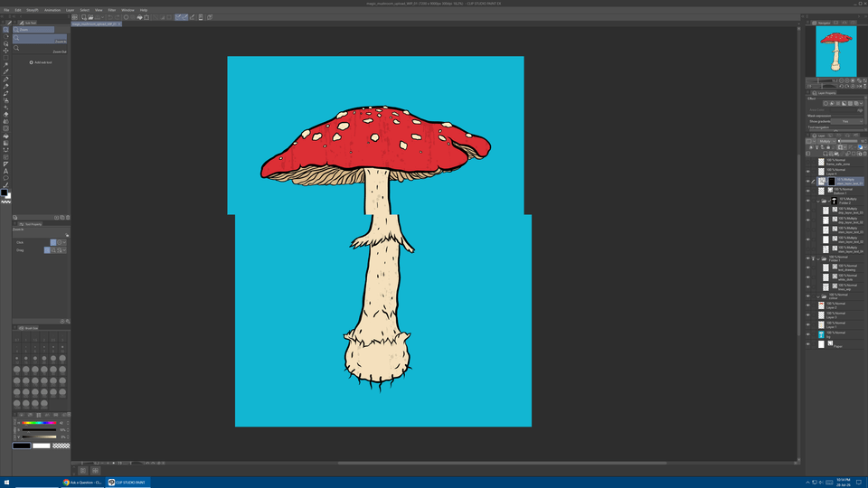The image size is (868, 488).
Task: Select the frame_safe_zone layer
Action: [x=840, y=162]
